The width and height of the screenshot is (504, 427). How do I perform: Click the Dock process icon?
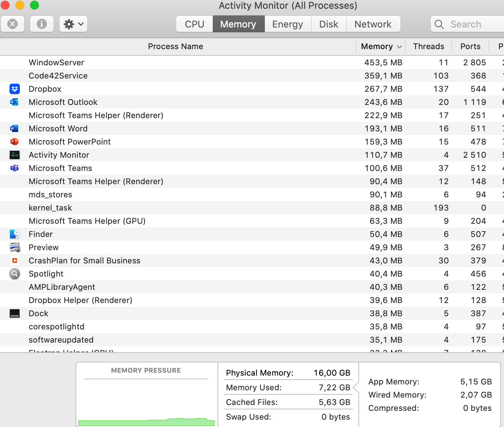point(15,313)
